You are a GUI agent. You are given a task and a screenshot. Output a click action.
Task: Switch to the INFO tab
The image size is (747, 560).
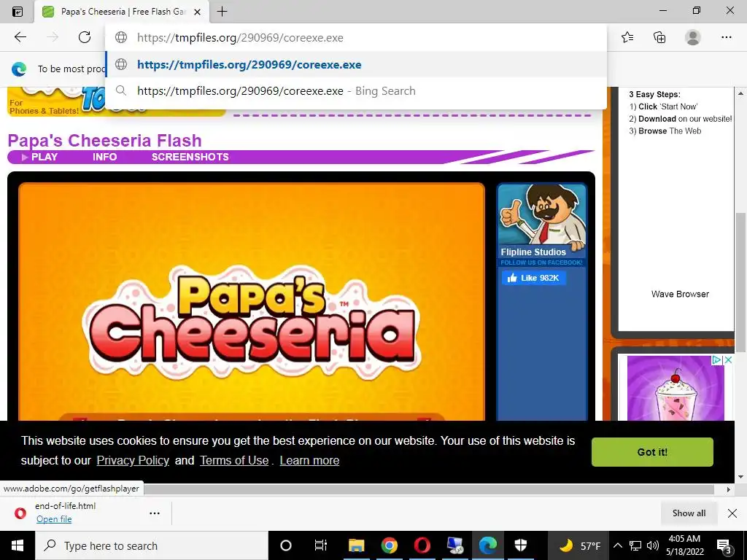tap(105, 157)
